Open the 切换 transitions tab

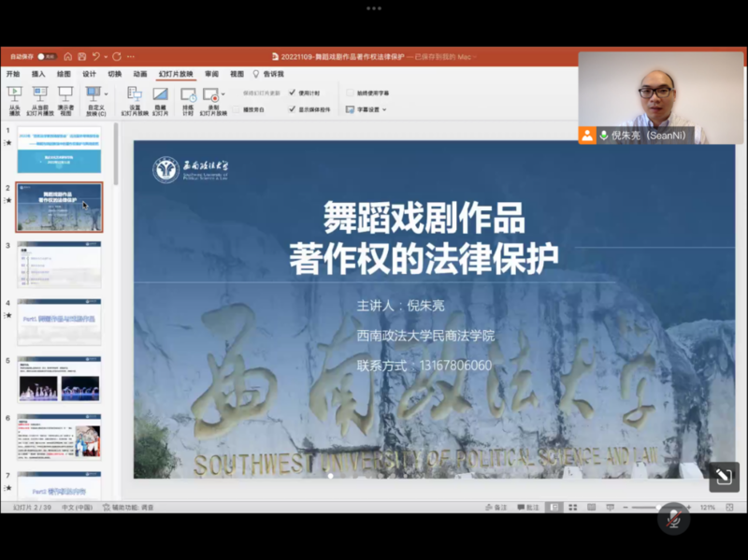[114, 74]
